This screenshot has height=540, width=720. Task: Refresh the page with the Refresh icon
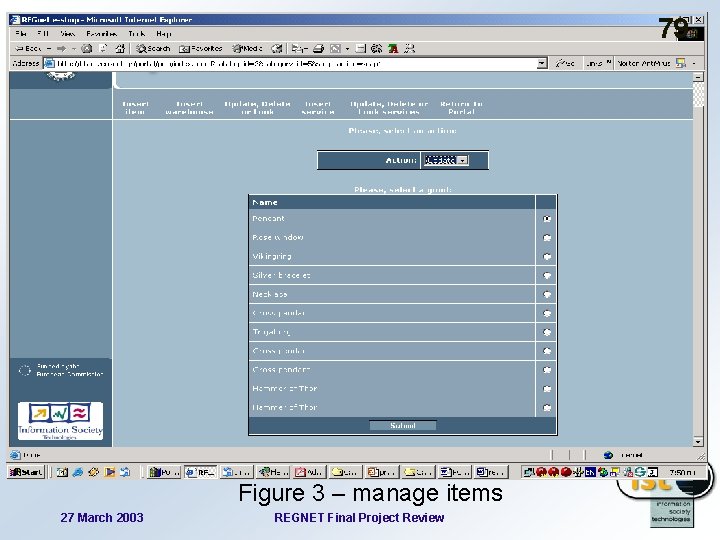tap(103, 48)
